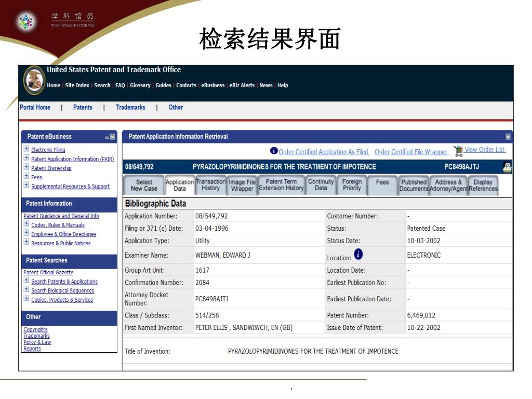
Task: Click Search in the top navigation
Action: coord(102,86)
